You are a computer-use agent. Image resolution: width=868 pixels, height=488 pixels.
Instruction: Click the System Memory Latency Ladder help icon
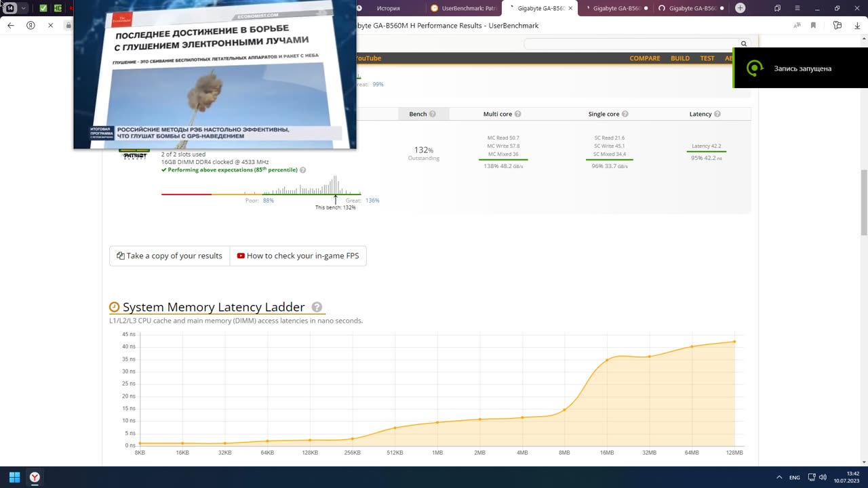(317, 307)
